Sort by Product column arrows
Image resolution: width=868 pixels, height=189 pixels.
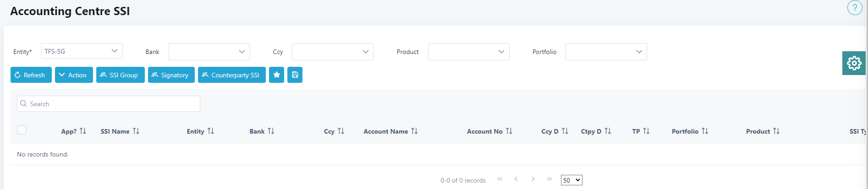click(x=776, y=131)
